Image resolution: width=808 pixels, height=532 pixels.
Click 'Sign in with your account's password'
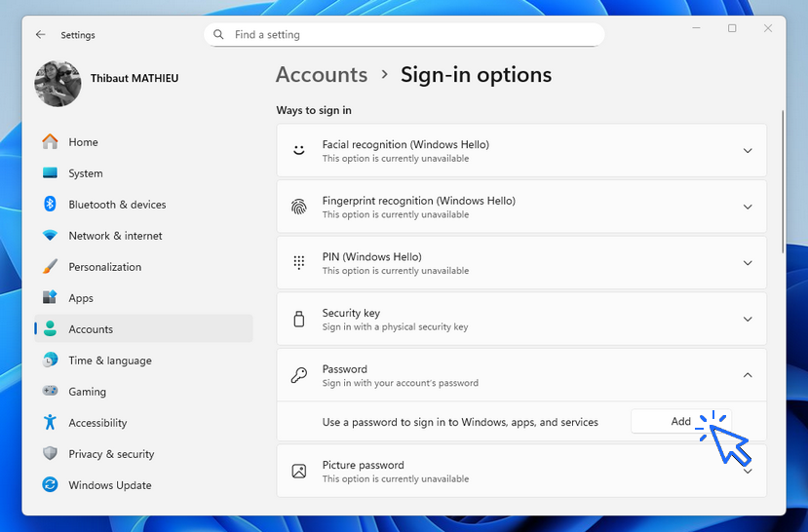click(401, 383)
